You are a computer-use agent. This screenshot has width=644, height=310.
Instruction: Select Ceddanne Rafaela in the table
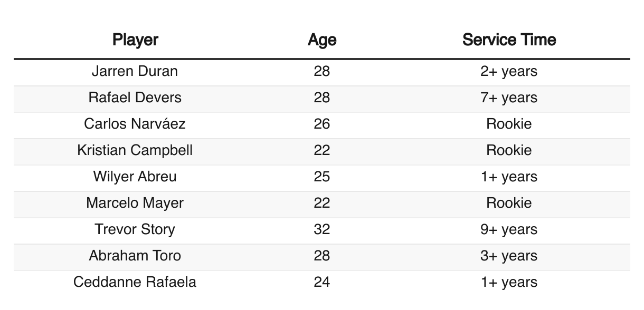coord(135,282)
